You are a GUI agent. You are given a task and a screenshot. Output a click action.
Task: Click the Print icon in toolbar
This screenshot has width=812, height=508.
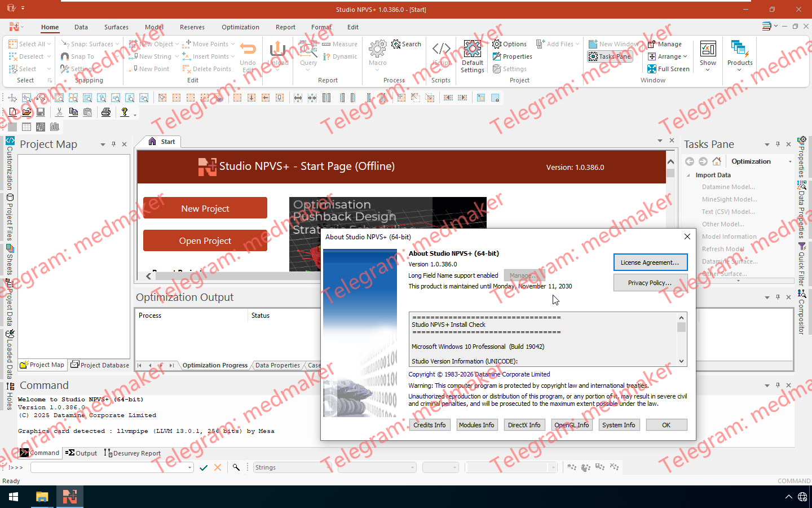click(x=106, y=112)
